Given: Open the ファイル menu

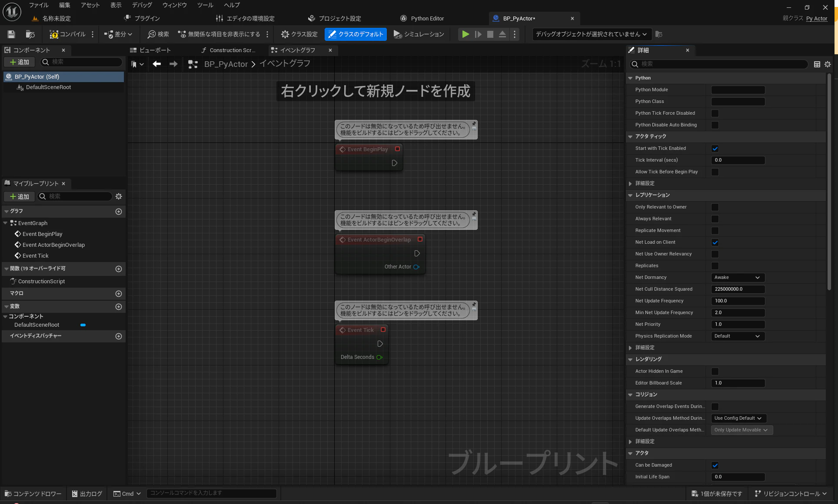Looking at the screenshot, I should (39, 5).
